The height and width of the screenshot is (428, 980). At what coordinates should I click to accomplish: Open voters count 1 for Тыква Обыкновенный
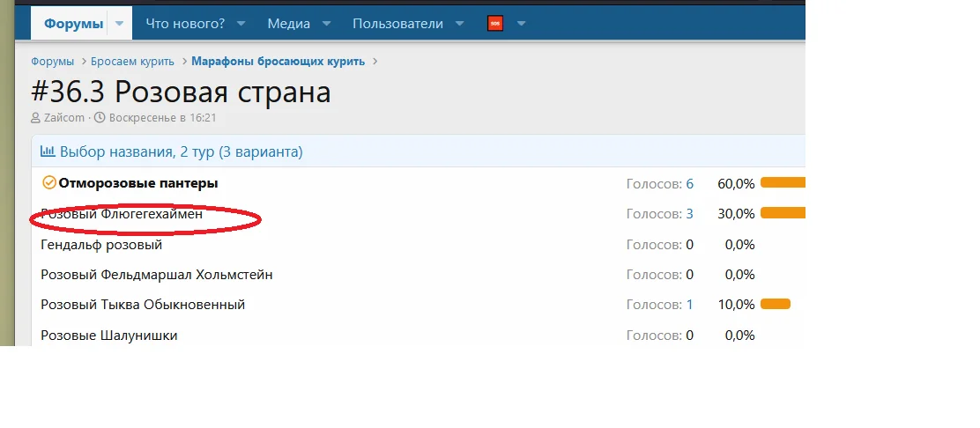coord(689,305)
